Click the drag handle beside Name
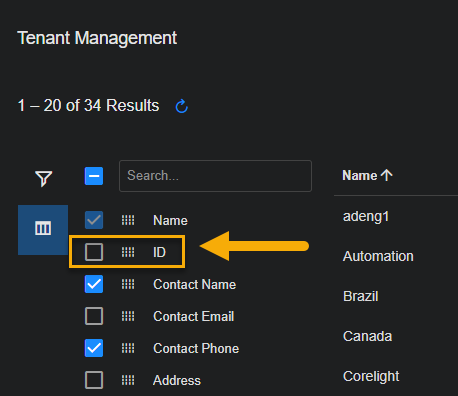Viewport: 458px width, 396px height. [x=128, y=220]
